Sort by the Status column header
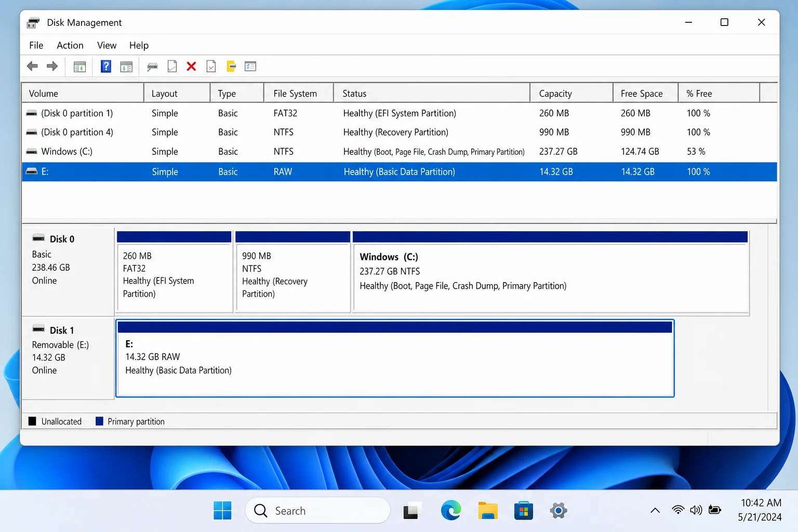Viewport: 798px width, 532px height. pyautogui.click(x=432, y=94)
